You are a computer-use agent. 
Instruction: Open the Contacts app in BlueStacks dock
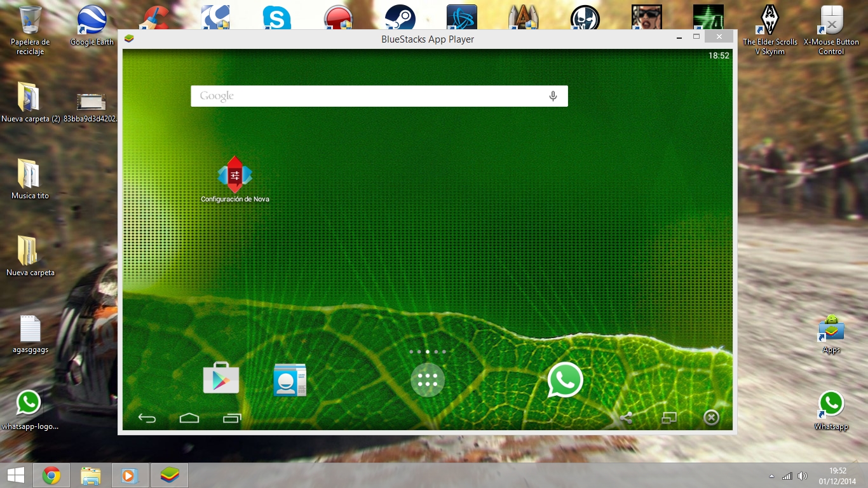pos(290,380)
